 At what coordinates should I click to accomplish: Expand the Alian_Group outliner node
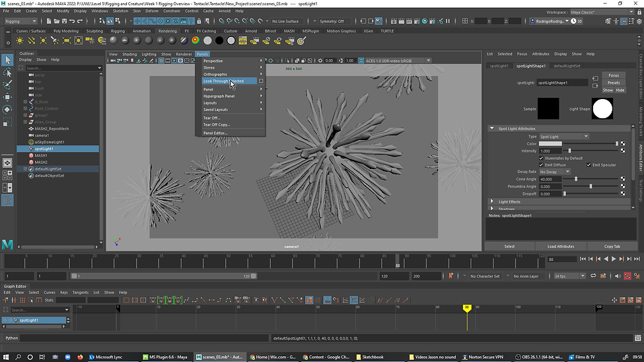click(x=26, y=122)
